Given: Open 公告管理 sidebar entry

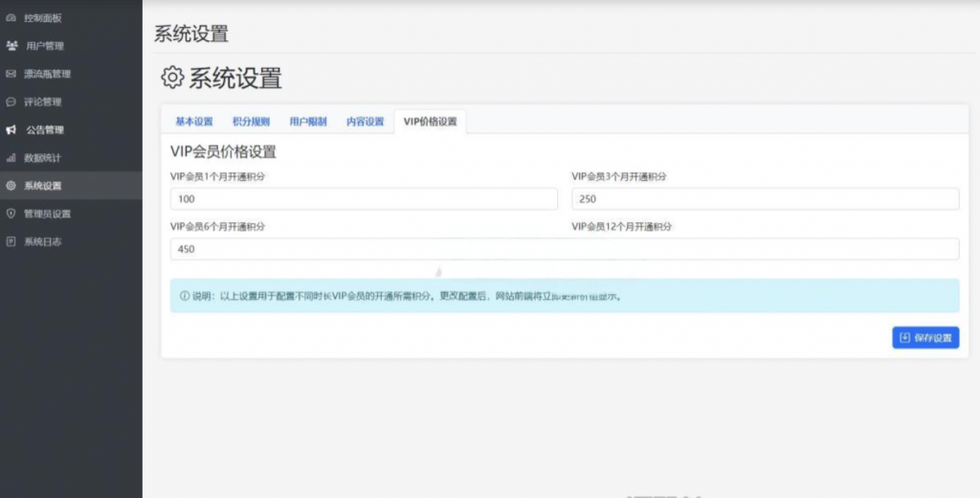Looking at the screenshot, I should coord(71,130).
